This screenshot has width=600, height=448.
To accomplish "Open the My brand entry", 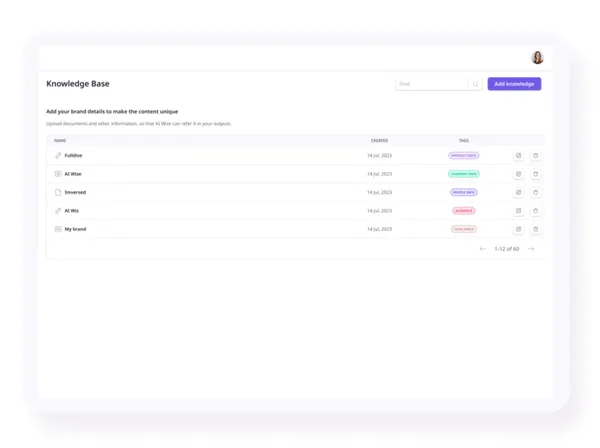I will [x=75, y=229].
